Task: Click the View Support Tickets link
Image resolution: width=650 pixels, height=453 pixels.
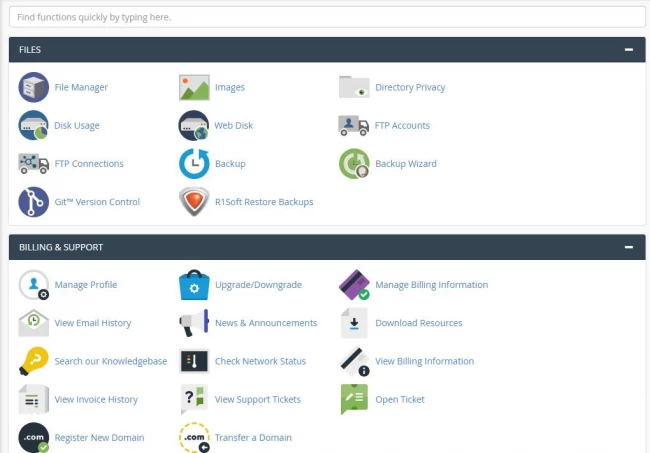Action: tap(257, 399)
